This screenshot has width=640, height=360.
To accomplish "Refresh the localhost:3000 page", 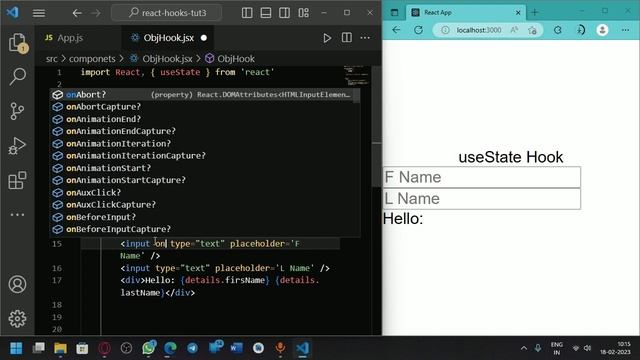I will 418,30.
